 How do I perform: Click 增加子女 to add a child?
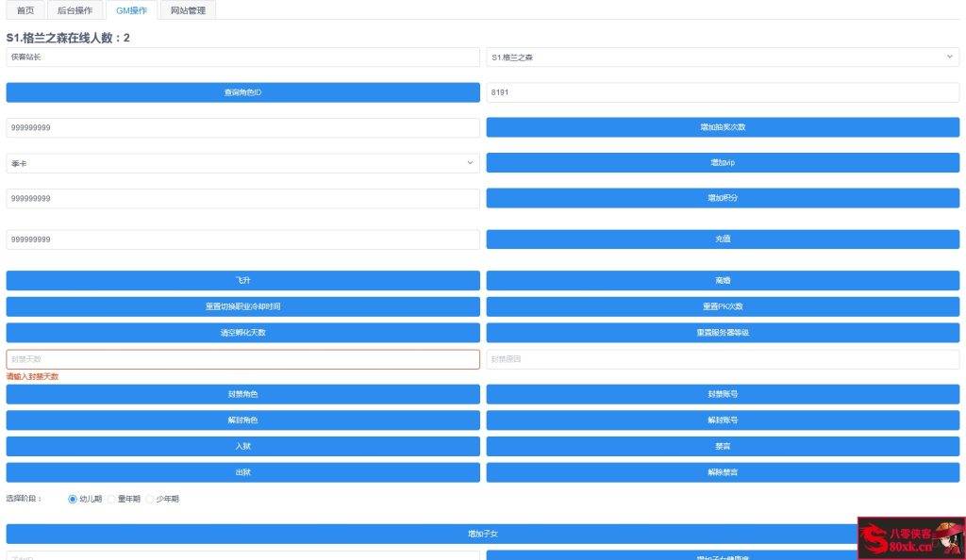[483, 533]
